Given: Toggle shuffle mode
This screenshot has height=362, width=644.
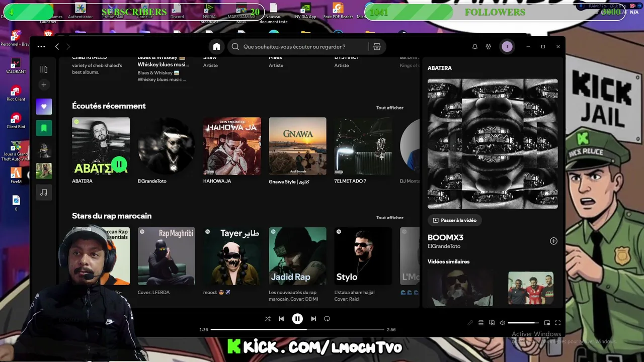Looking at the screenshot, I should pyautogui.click(x=268, y=319).
